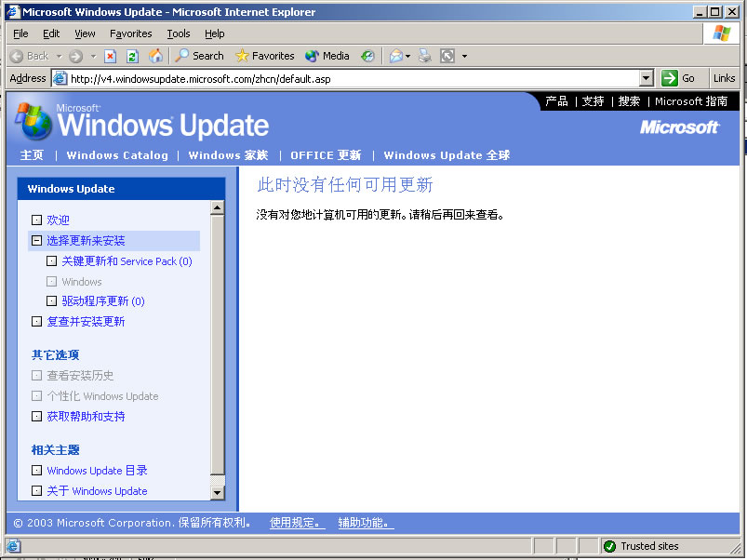The height and width of the screenshot is (560, 747).
Task: Open the Edit menu
Action: point(51,33)
